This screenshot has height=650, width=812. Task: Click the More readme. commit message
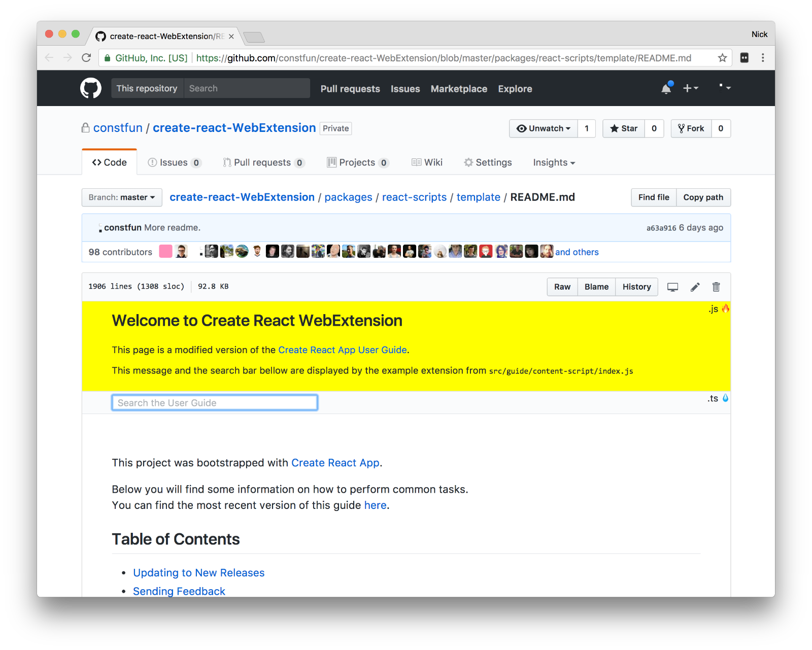(173, 228)
